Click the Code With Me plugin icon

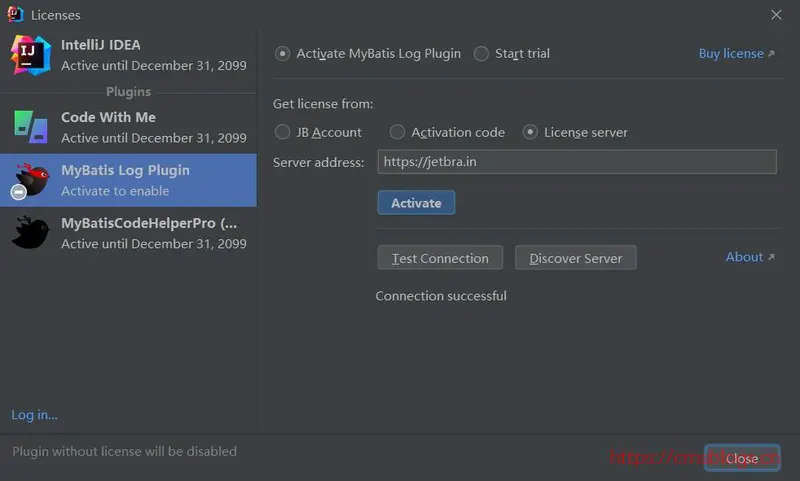pos(29,127)
